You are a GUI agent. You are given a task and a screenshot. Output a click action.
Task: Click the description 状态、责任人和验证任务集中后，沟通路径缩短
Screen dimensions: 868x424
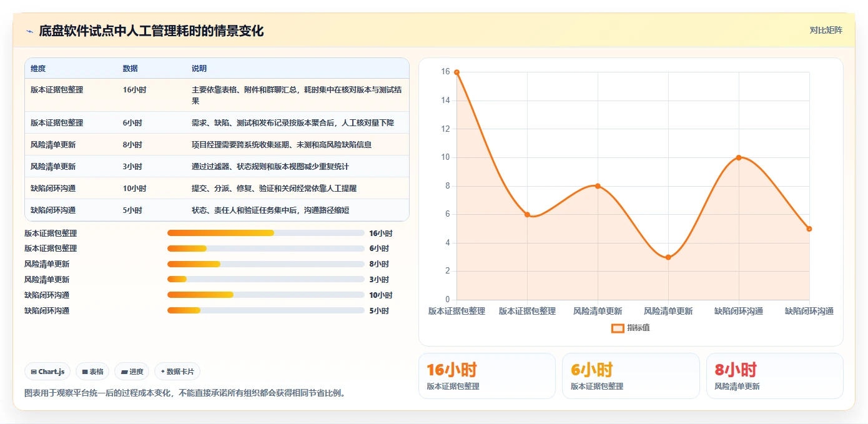point(270,210)
